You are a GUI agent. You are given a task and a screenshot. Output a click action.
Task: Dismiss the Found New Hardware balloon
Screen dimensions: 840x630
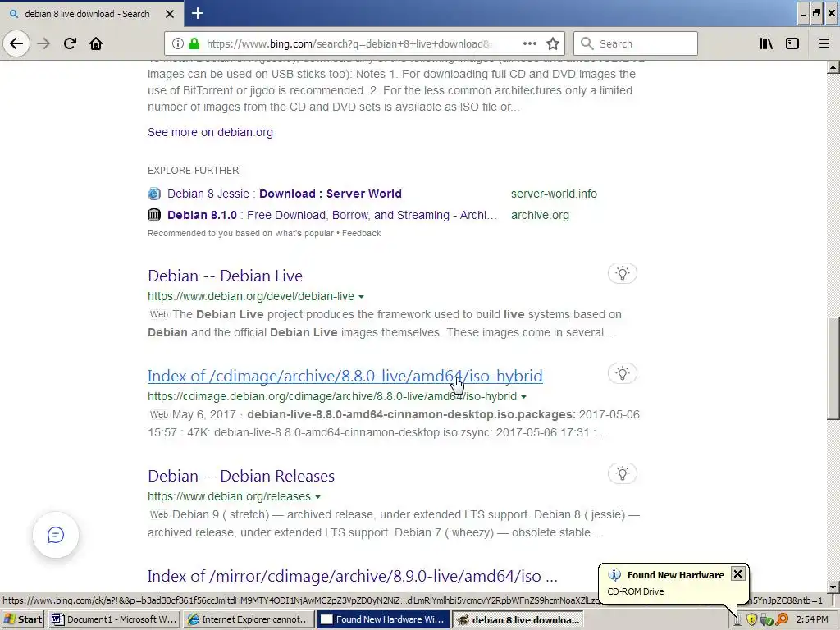coord(737,573)
